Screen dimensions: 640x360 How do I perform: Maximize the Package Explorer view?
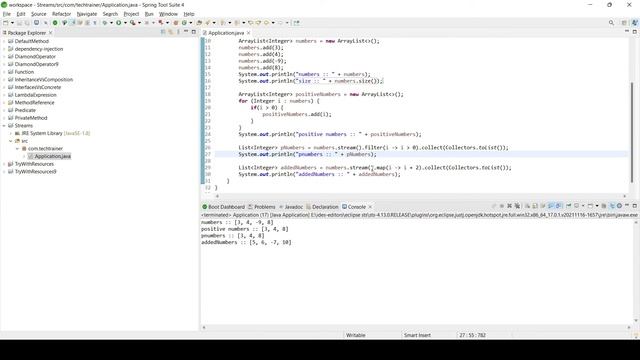pos(193,32)
